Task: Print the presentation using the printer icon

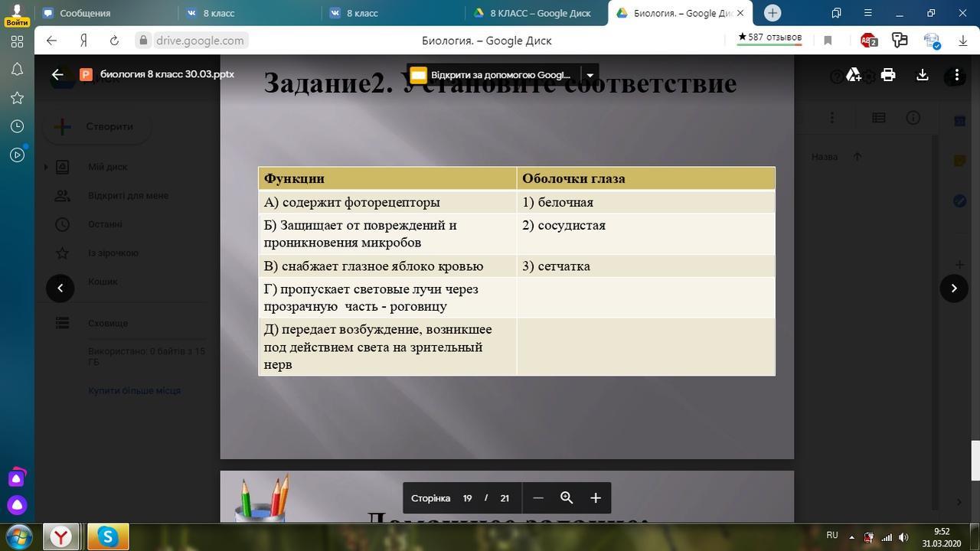Action: click(x=888, y=74)
